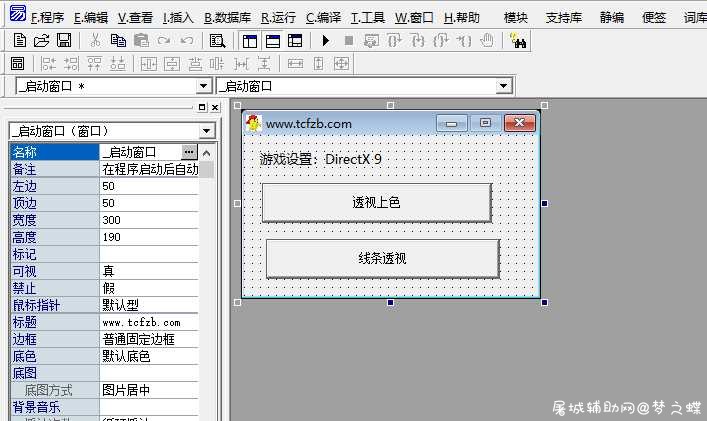This screenshot has height=421, width=707.
Task: Select the 游戏设置：DirectX 9 label
Action: tap(321, 159)
